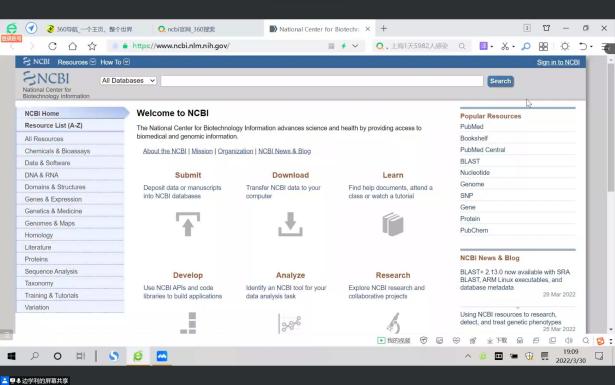The width and height of the screenshot is (615, 385).
Task: Open the Mission link
Action: pos(202,151)
